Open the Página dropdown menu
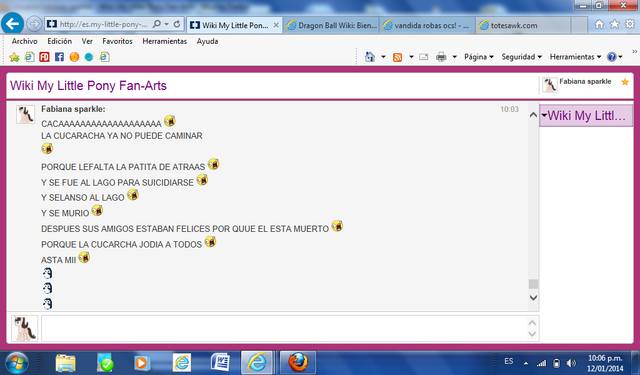 pyautogui.click(x=479, y=57)
